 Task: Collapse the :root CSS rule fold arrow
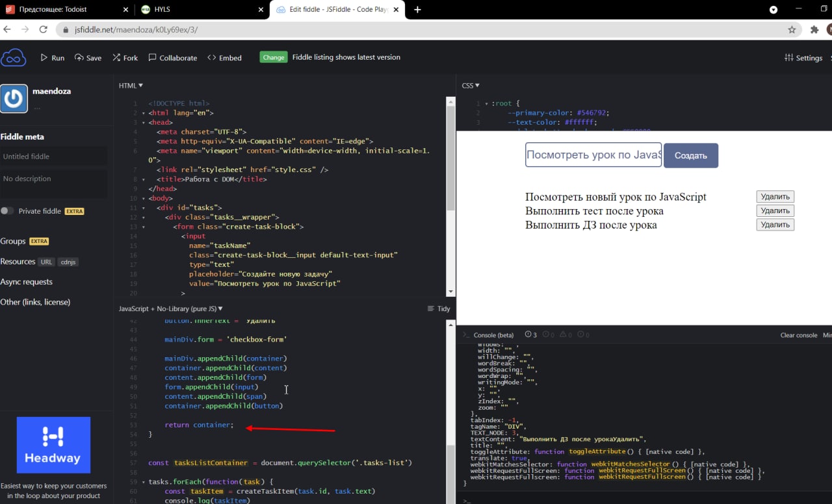coord(486,104)
